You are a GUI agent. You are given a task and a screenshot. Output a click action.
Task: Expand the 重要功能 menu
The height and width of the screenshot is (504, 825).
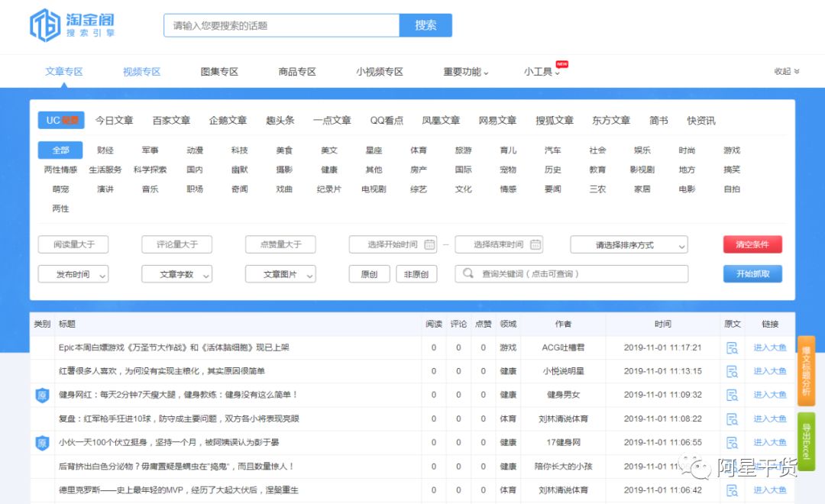tap(466, 72)
